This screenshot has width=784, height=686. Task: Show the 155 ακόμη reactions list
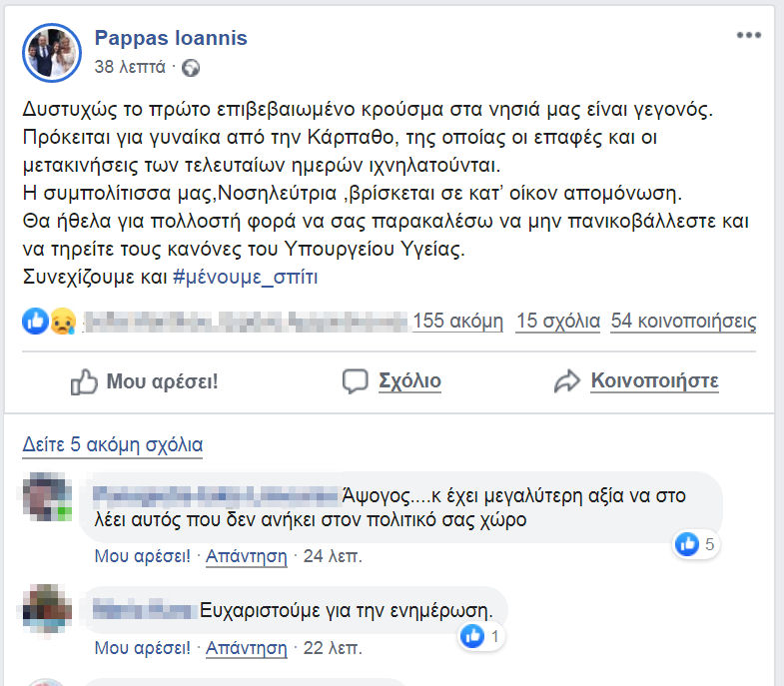pos(457,322)
